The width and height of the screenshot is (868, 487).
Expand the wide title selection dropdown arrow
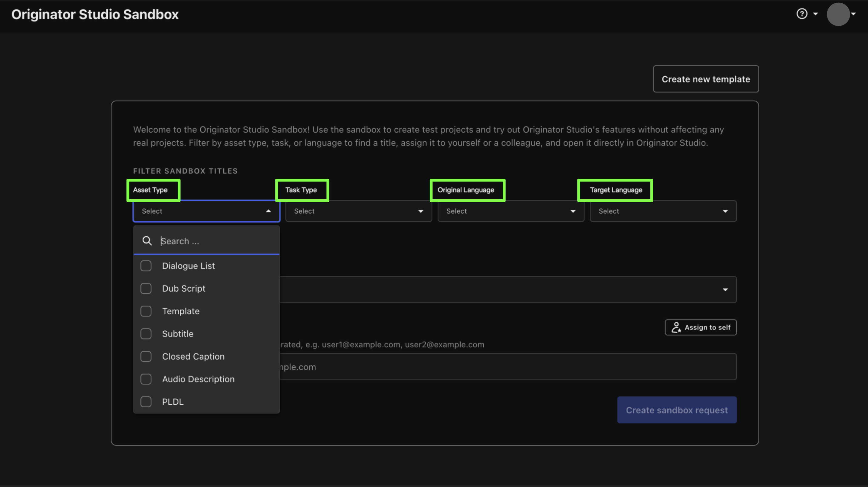pyautogui.click(x=725, y=290)
